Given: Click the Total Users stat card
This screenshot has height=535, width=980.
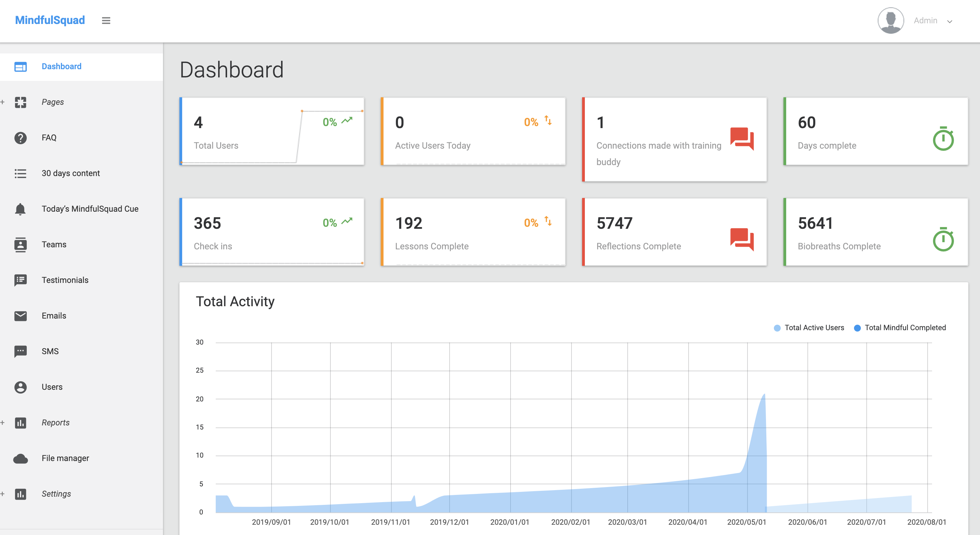Looking at the screenshot, I should (x=272, y=132).
